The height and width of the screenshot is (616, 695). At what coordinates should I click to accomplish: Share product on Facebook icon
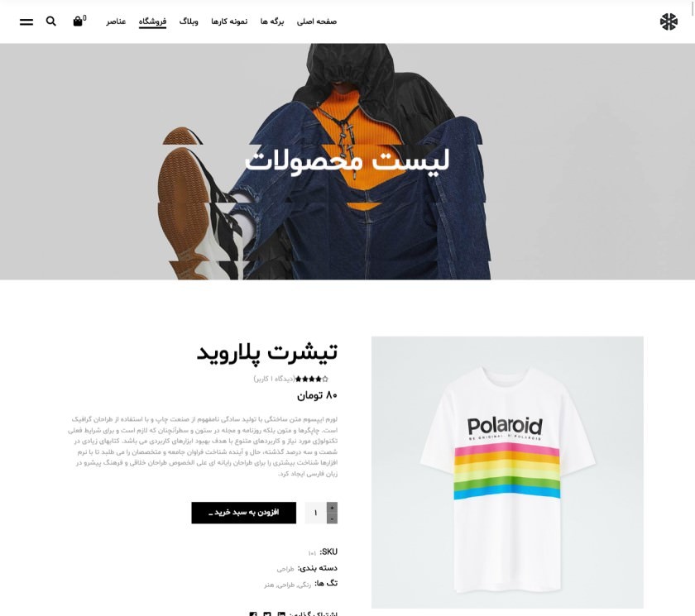(x=253, y=614)
